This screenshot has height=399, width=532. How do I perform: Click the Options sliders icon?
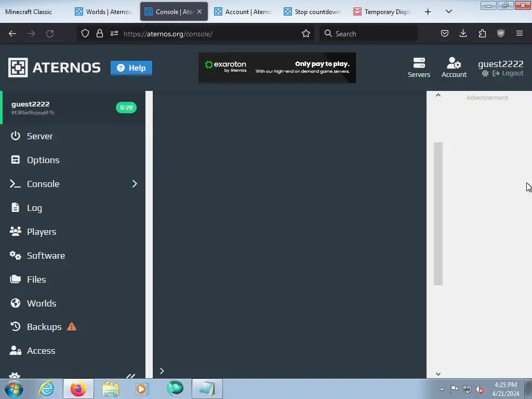[15, 159]
